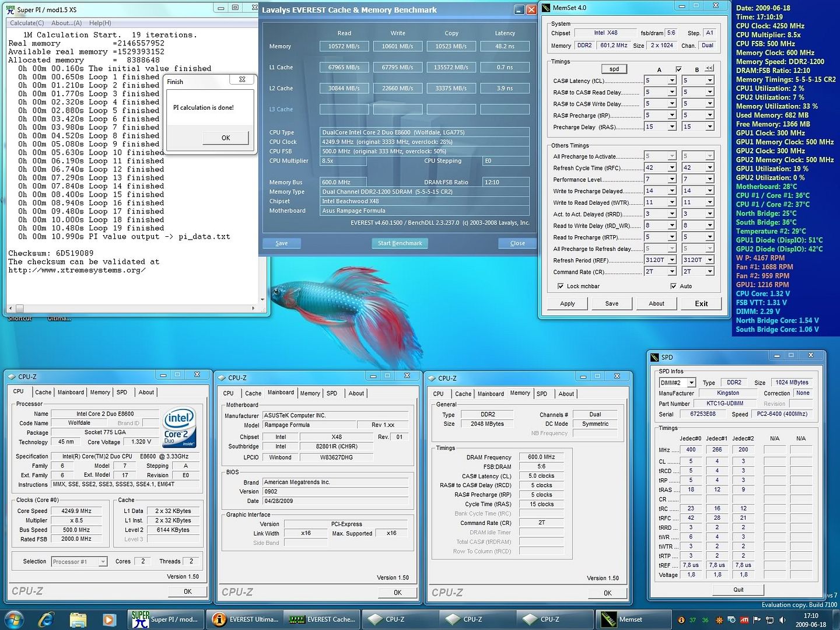Click Start Benchmark in EVEREST
The image size is (840, 630).
[x=400, y=243]
